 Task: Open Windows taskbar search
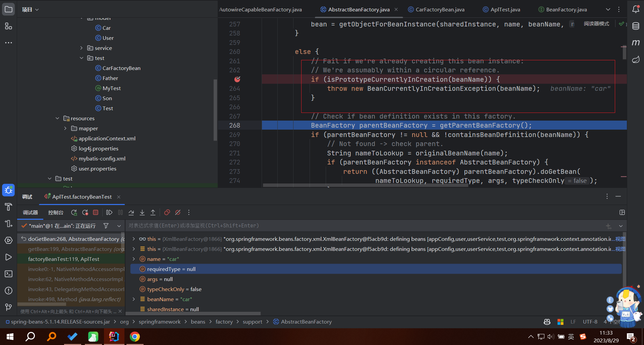(30, 337)
